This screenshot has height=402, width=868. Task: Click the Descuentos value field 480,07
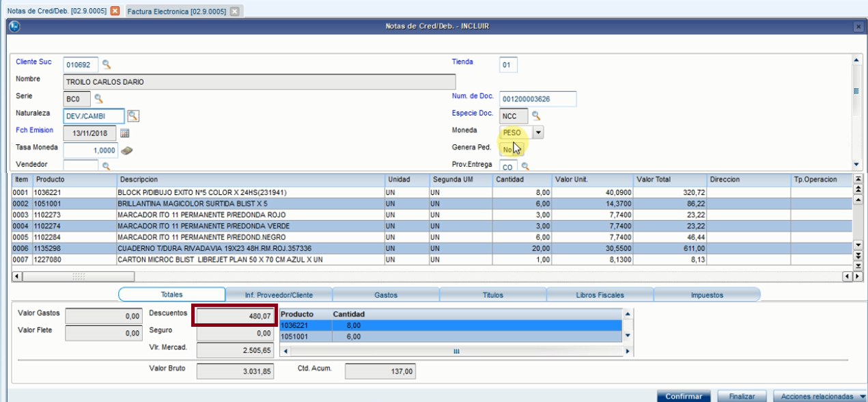(x=235, y=316)
